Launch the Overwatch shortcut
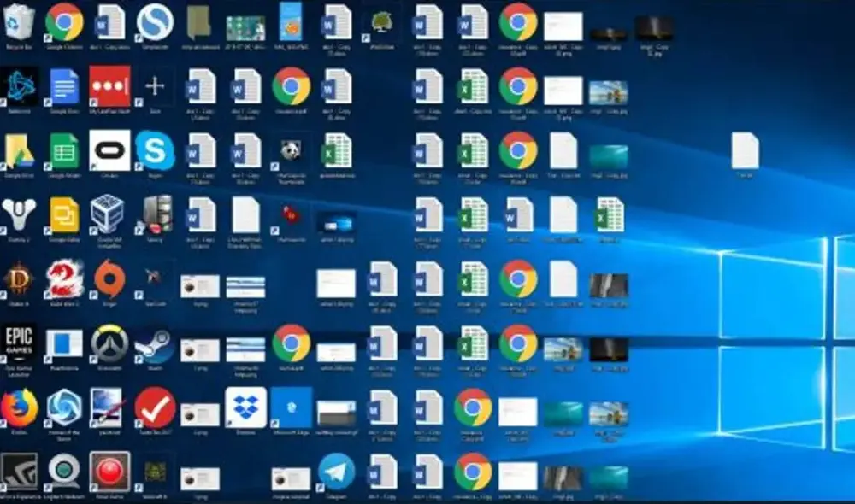This screenshot has width=855, height=504. (109, 343)
